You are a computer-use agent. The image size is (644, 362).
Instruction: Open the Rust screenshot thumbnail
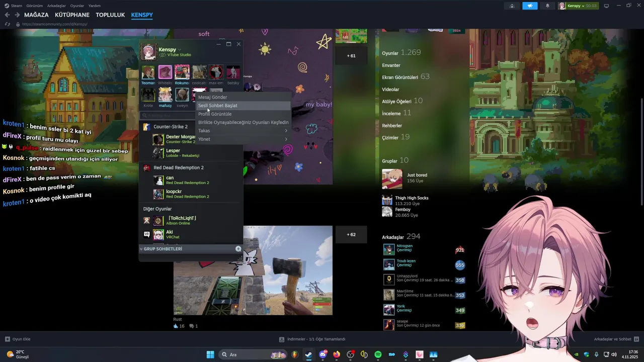pyautogui.click(x=253, y=270)
